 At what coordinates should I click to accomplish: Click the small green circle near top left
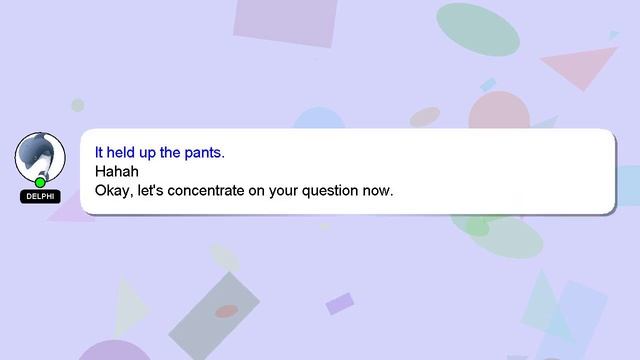(x=78, y=105)
